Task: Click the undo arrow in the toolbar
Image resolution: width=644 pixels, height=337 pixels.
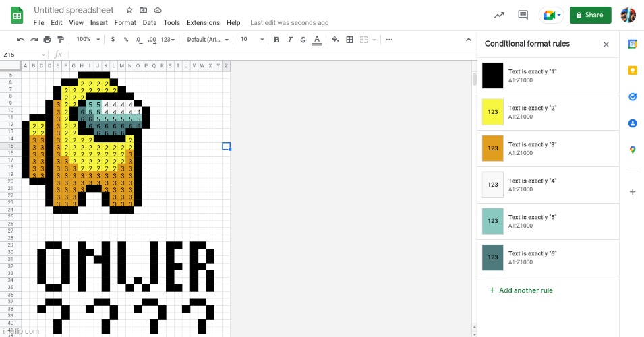Action: [20, 40]
